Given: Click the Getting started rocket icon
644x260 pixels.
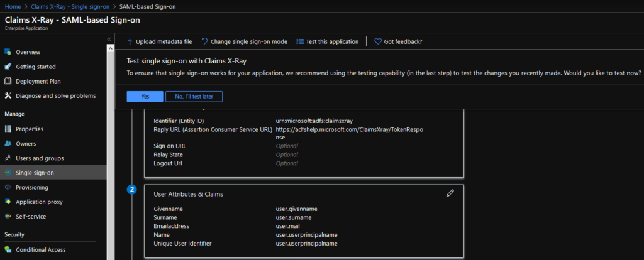Looking at the screenshot, I should tap(8, 67).
